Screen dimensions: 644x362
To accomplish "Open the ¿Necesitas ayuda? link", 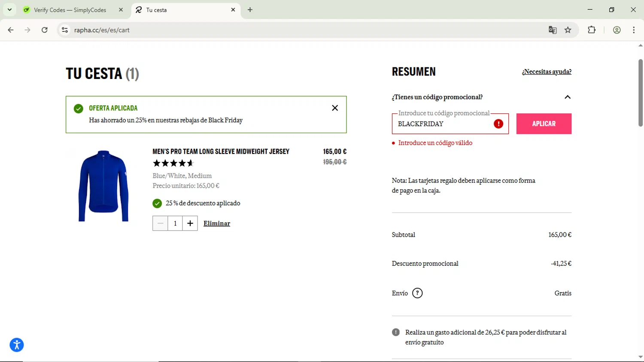I will pyautogui.click(x=547, y=72).
